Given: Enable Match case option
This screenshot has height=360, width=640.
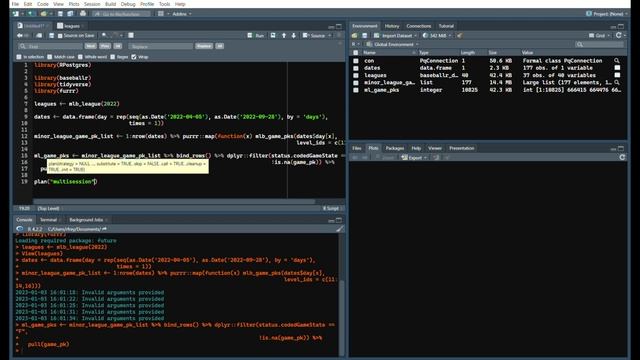Looking at the screenshot, I should pos(50,57).
